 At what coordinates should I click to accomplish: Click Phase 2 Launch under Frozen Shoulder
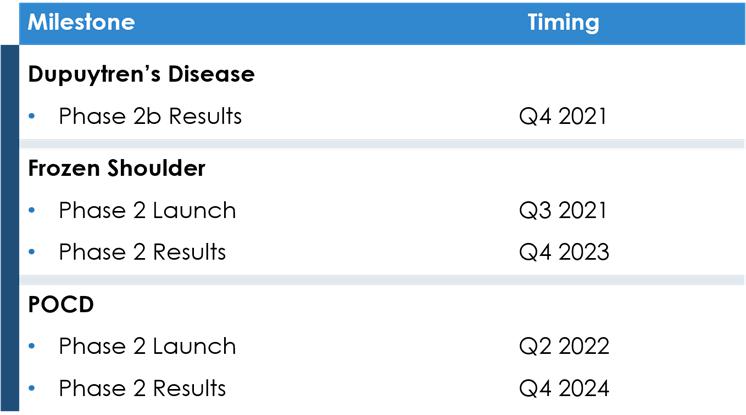tap(147, 211)
